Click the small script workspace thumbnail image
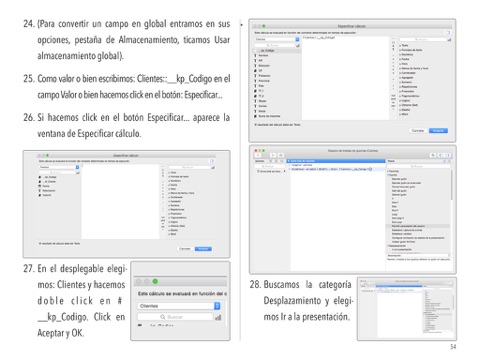This screenshot has height=360, width=480. pyautogui.click(x=407, y=309)
